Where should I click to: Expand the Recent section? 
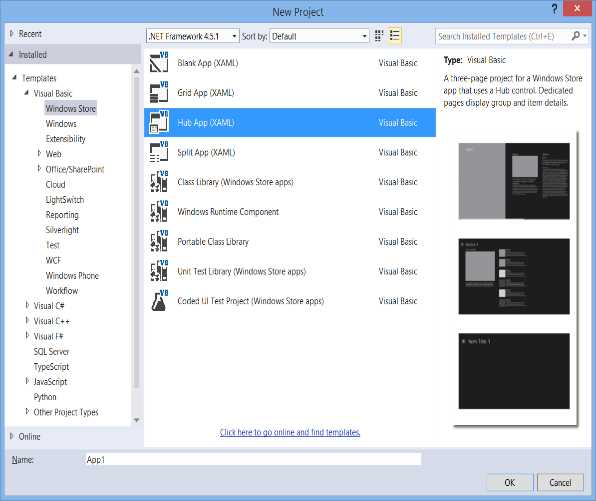[11, 34]
